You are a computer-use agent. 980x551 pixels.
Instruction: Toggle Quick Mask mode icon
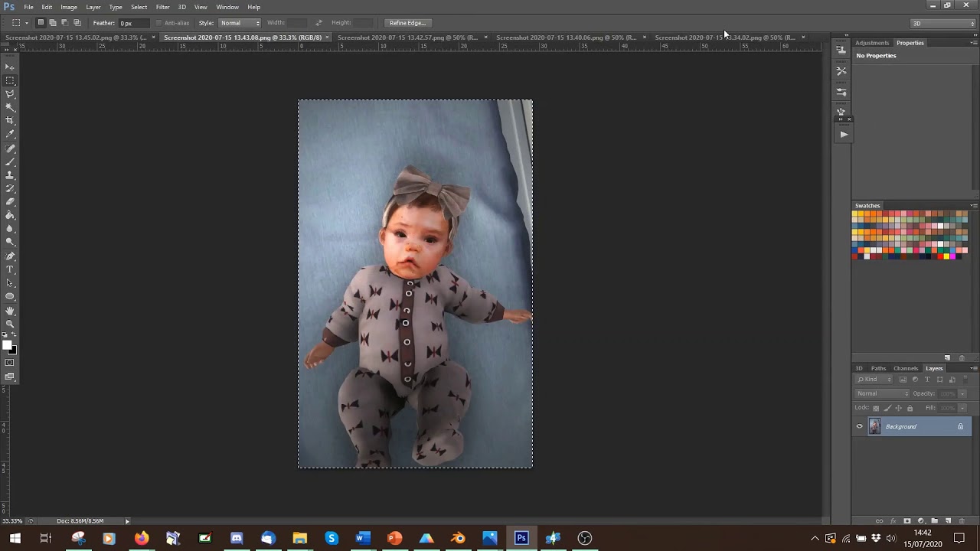coord(10,363)
